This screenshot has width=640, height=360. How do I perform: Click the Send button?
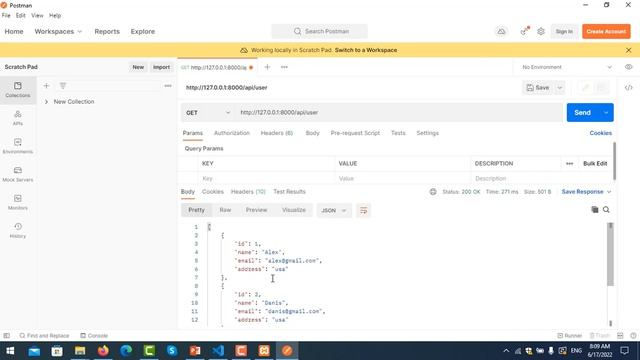582,113
